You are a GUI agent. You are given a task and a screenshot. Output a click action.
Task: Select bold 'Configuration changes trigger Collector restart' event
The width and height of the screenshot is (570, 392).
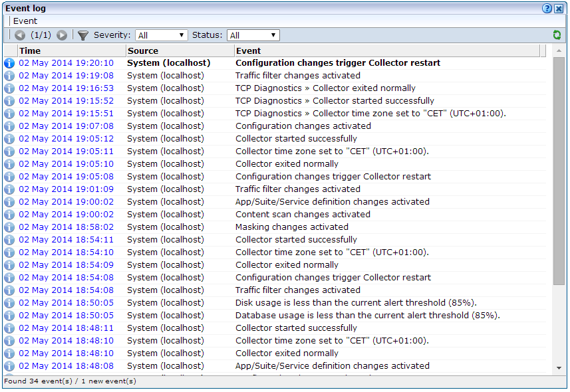pos(338,63)
